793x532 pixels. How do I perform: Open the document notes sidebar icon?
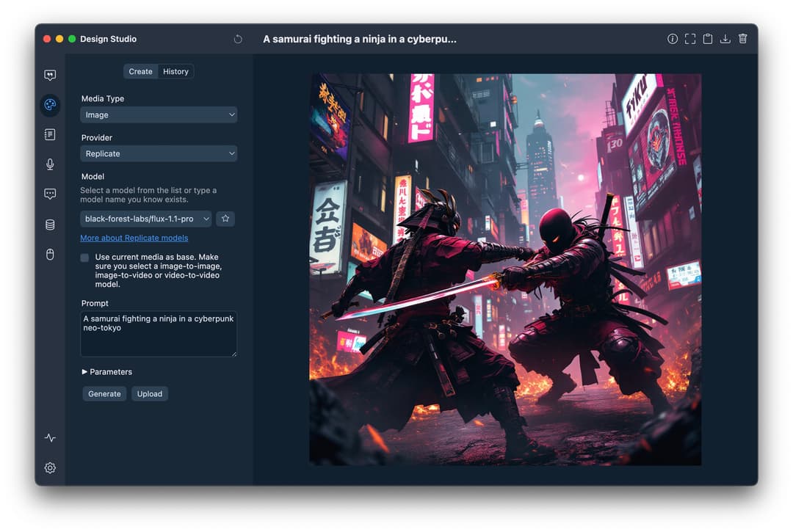coord(50,134)
